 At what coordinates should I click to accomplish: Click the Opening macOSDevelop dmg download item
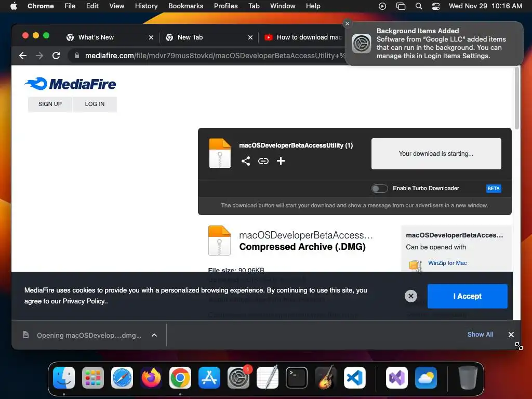(89, 335)
